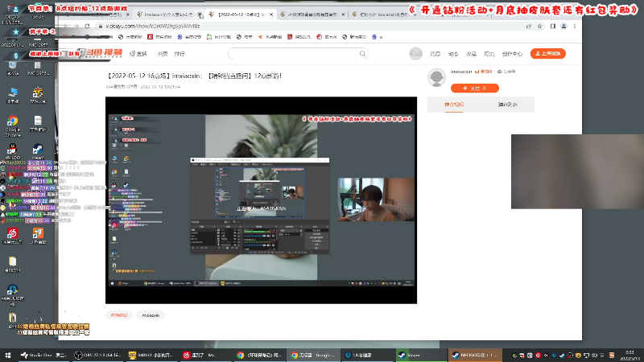Viewport: 644px width, 362px height.
Task: Open the QQ penguin desktop icon
Action: pos(12,151)
